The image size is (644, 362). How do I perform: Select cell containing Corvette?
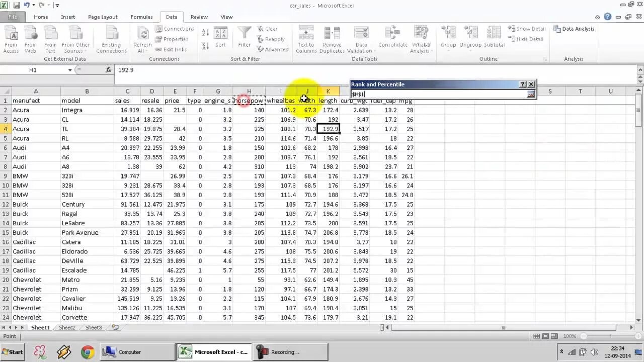coord(87,317)
